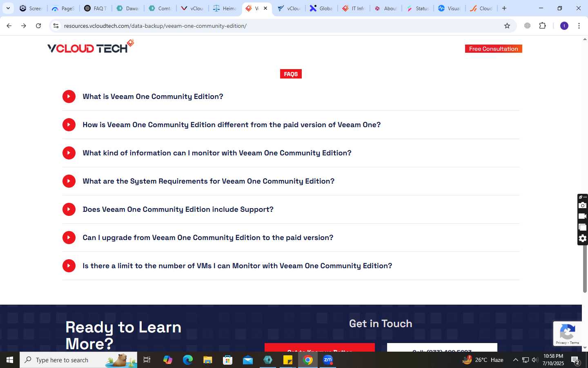Reload the current page

click(x=38, y=26)
